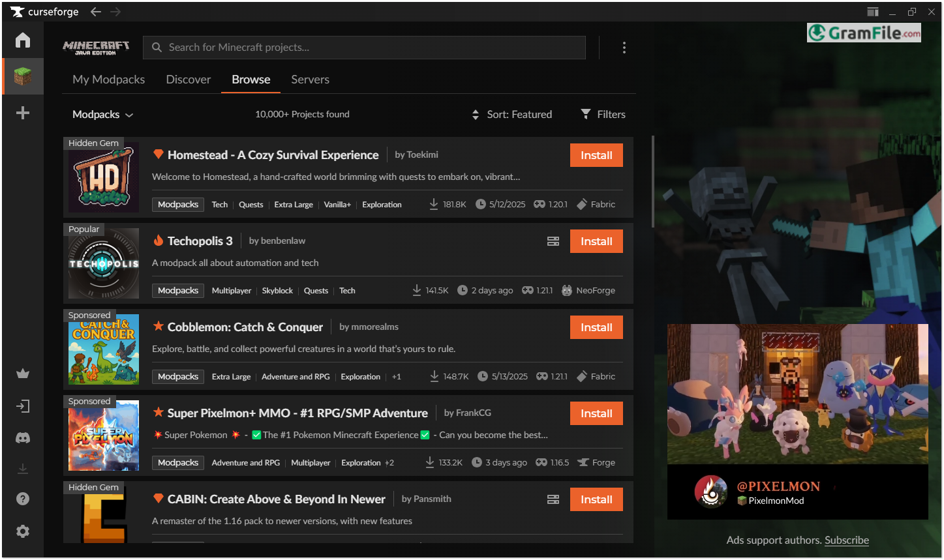Open the Sort: Featured dropdown
The width and height of the screenshot is (944, 560).
pyautogui.click(x=512, y=115)
